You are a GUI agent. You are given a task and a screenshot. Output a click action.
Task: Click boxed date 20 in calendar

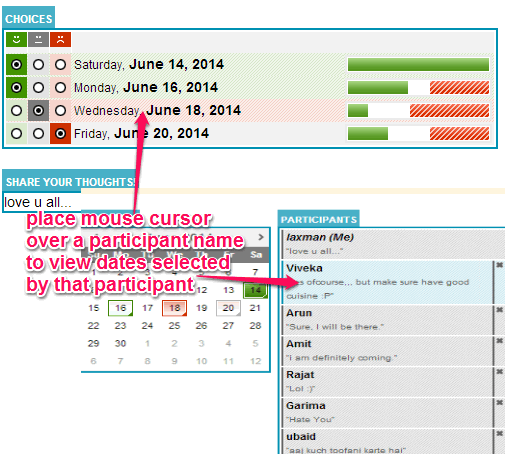(228, 308)
